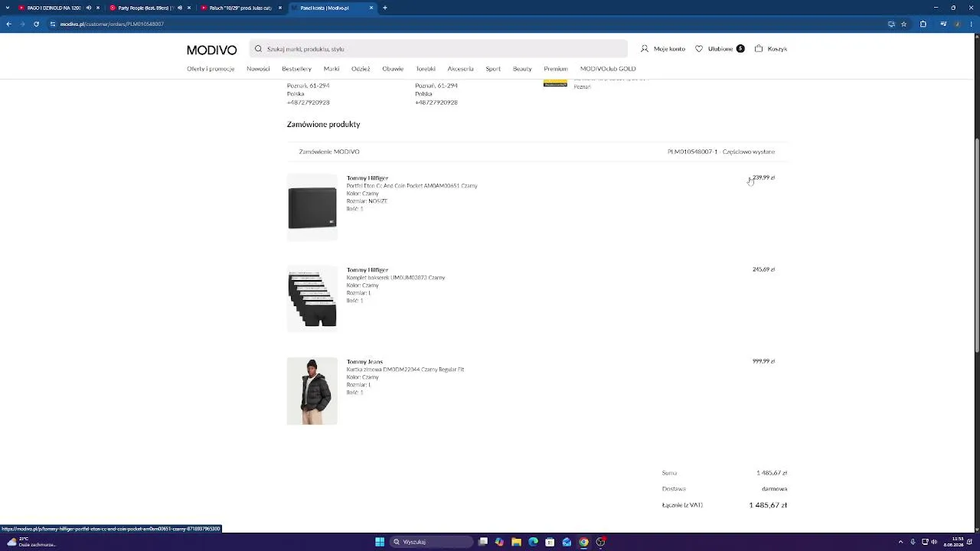Open the Chrome three-dot menu
Image resolution: width=980 pixels, height=551 pixels.
[971, 24]
